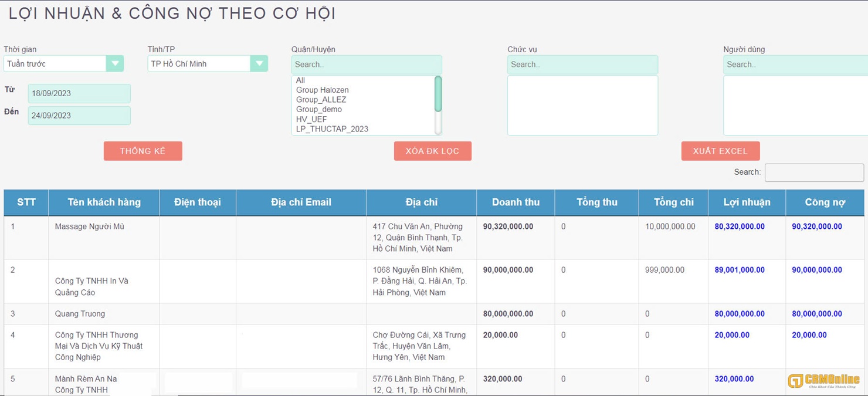Viewport: 868px width, 396px height.
Task: Choose Group_ALLEZ from the list
Action: point(321,100)
